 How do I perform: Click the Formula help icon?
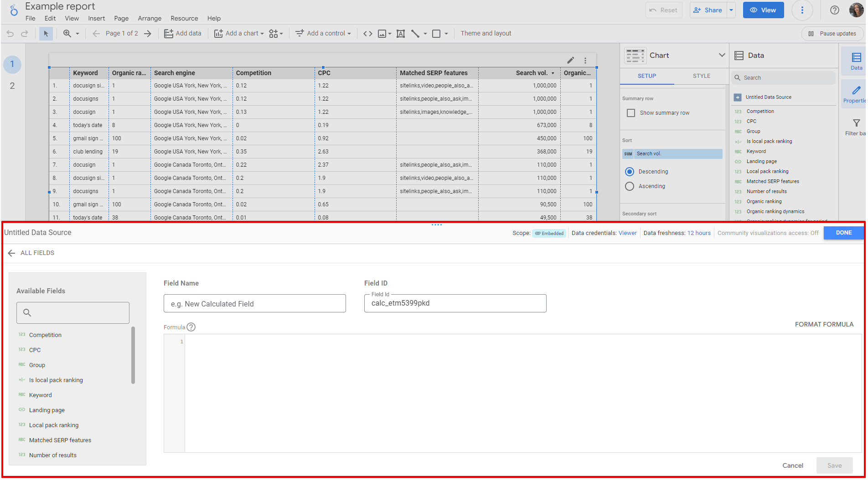[x=191, y=327]
